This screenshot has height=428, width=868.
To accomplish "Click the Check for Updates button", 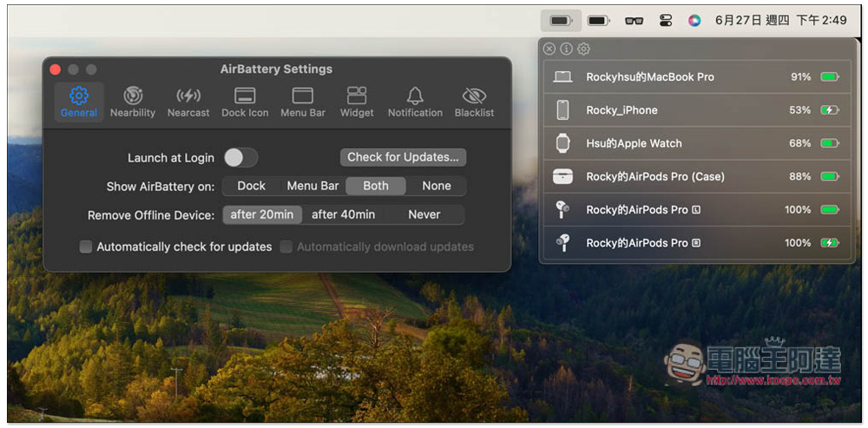I will (x=403, y=157).
